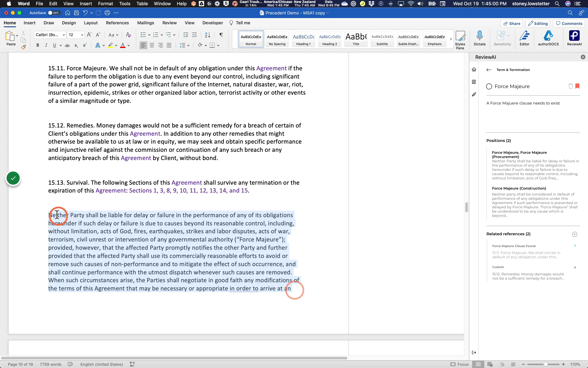Open the ReviewAI pen tool icon
Screen dimensions: 588x368
click(x=474, y=94)
